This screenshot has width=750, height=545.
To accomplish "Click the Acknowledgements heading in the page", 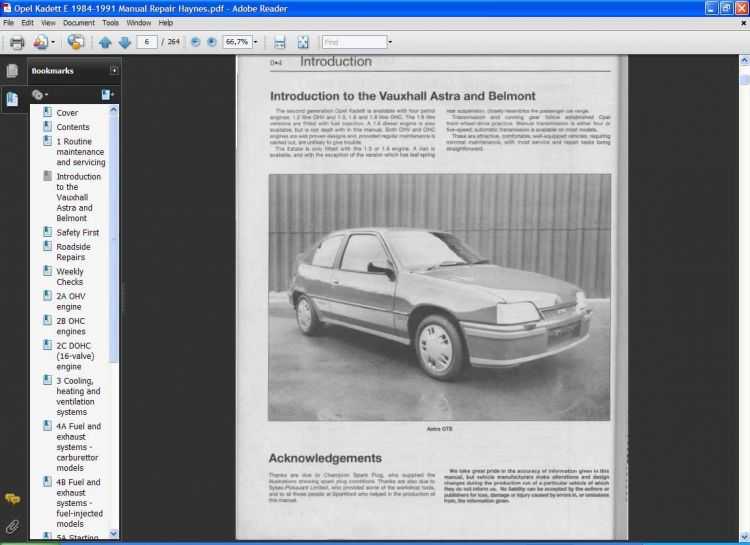I will tap(325, 458).
